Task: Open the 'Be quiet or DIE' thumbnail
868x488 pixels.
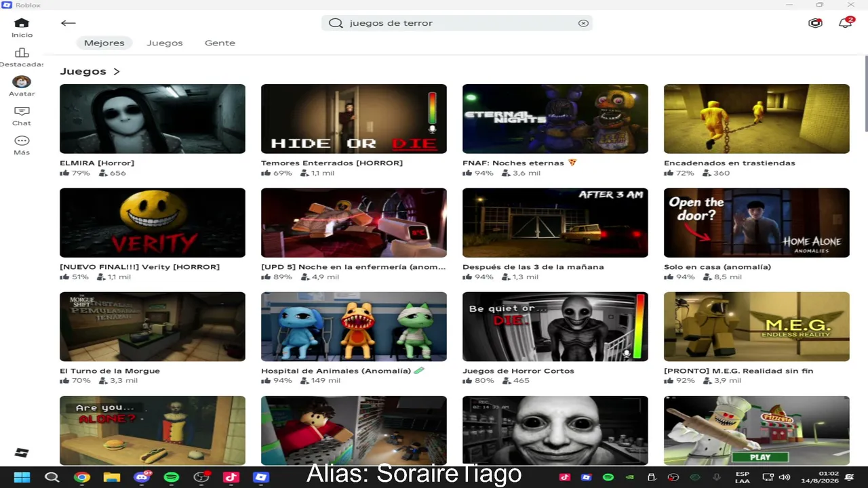Action: (555, 327)
